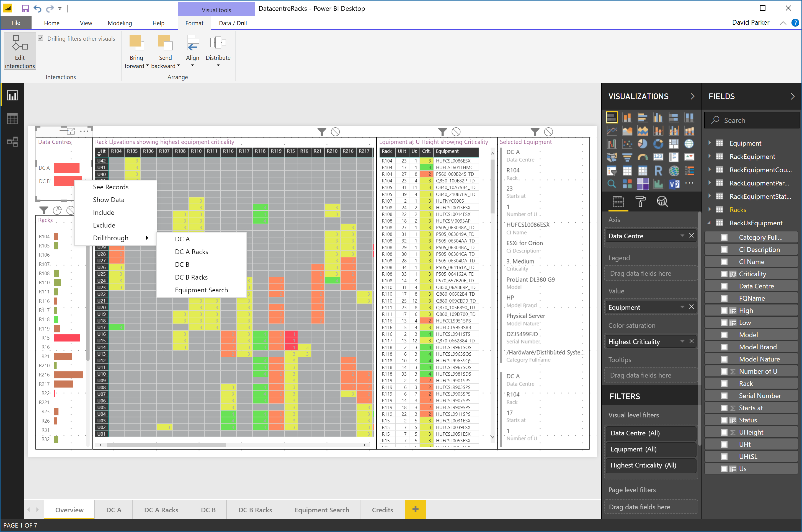This screenshot has height=532, width=802.
Task: Select the Filled map visualization icon
Action: (x=612, y=157)
